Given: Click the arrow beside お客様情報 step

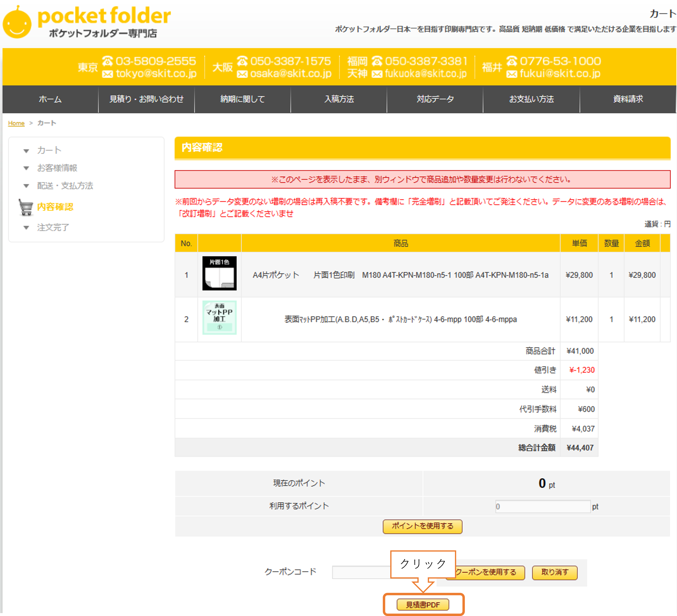Looking at the screenshot, I should [26, 168].
